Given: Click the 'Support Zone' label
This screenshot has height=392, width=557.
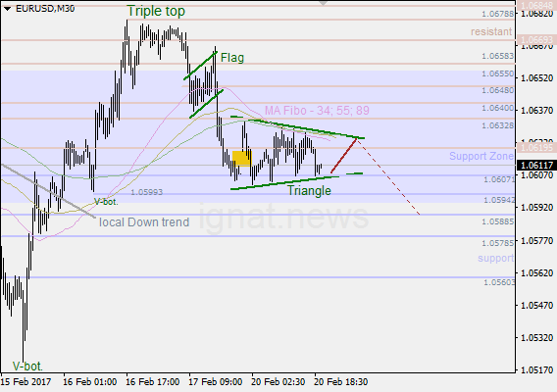Looking at the screenshot, I should 481,156.
